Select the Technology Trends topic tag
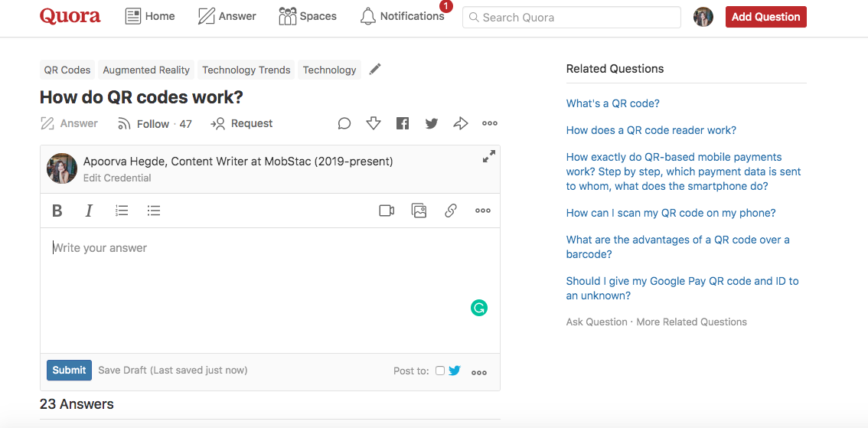The width and height of the screenshot is (868, 428). point(246,70)
